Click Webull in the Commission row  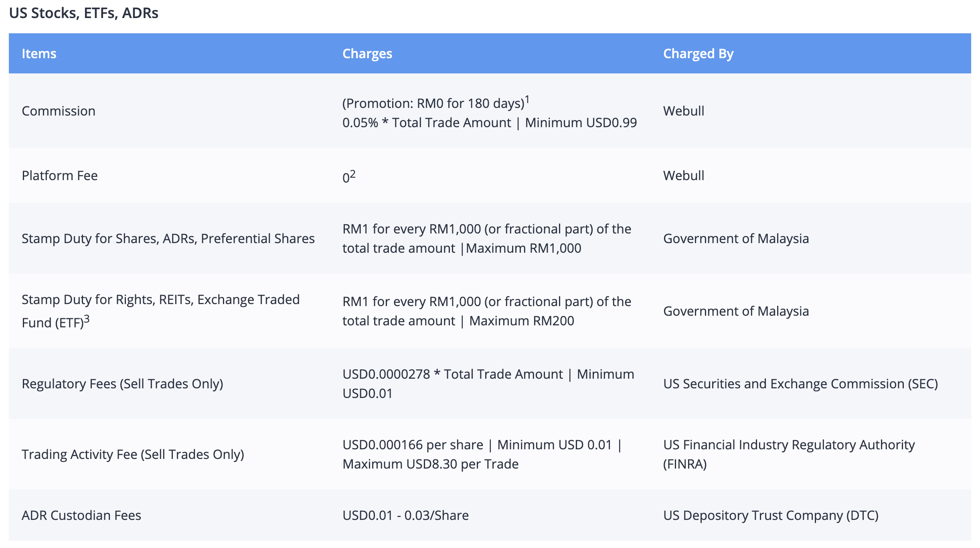click(x=683, y=111)
